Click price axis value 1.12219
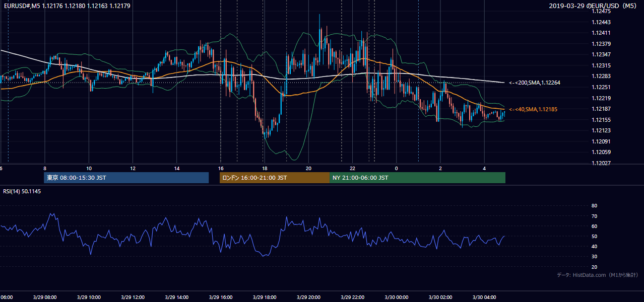Viewport: 644px width, 302px height. pyautogui.click(x=602, y=98)
